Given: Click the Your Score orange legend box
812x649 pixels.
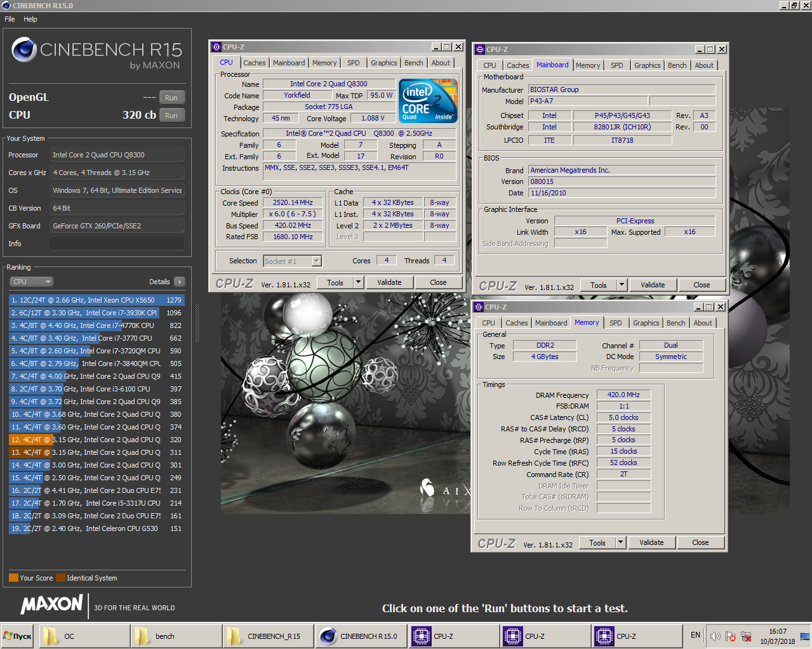Looking at the screenshot, I should (13, 577).
